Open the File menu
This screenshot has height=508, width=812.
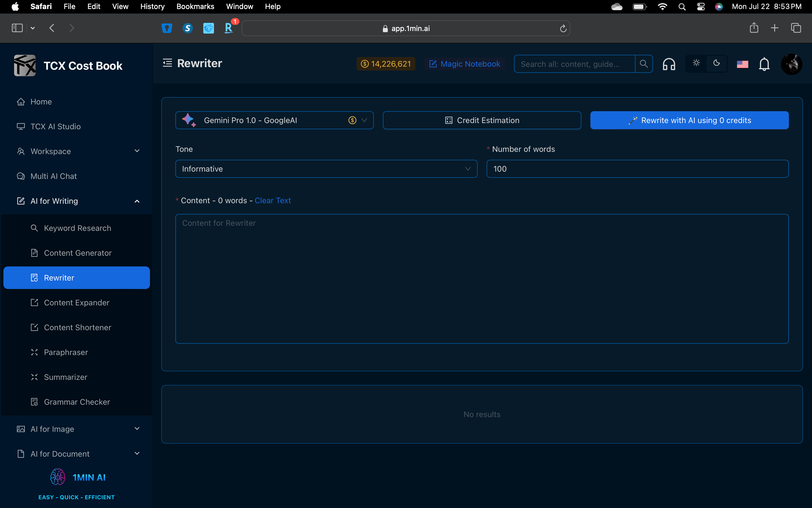(69, 6)
